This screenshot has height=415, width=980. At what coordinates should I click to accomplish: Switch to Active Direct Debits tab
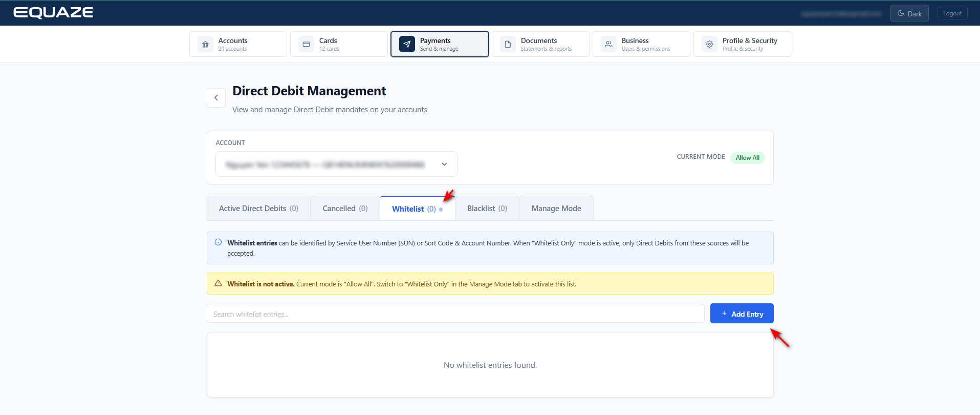click(258, 209)
